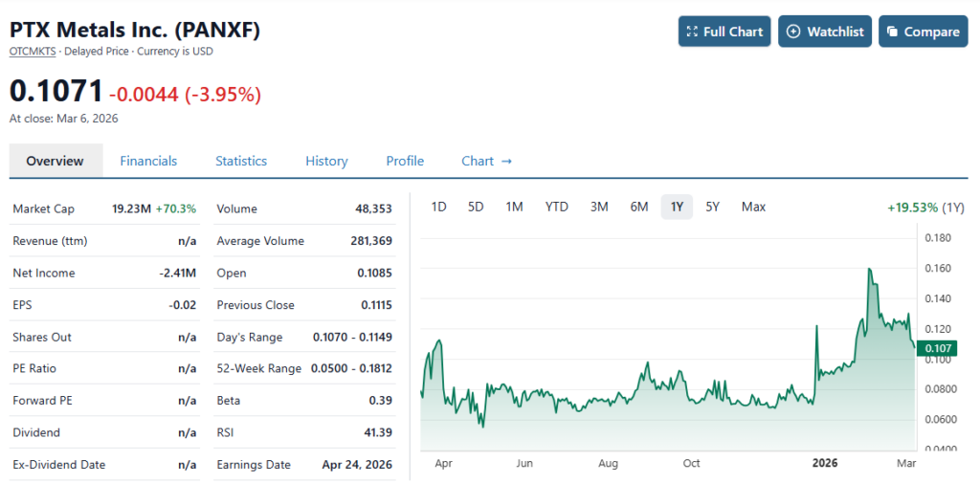Click the Compare button
The width and height of the screenshot is (980, 483).
coord(923,32)
